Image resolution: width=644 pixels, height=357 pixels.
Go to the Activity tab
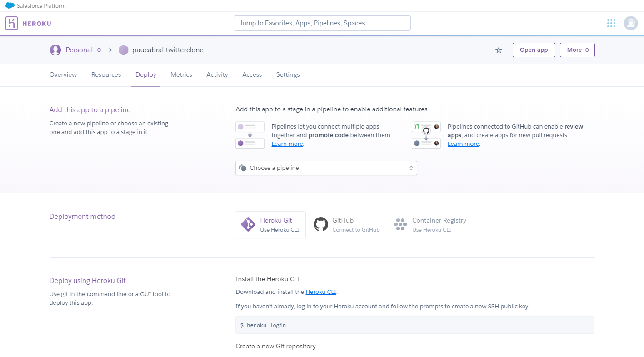pyautogui.click(x=217, y=74)
